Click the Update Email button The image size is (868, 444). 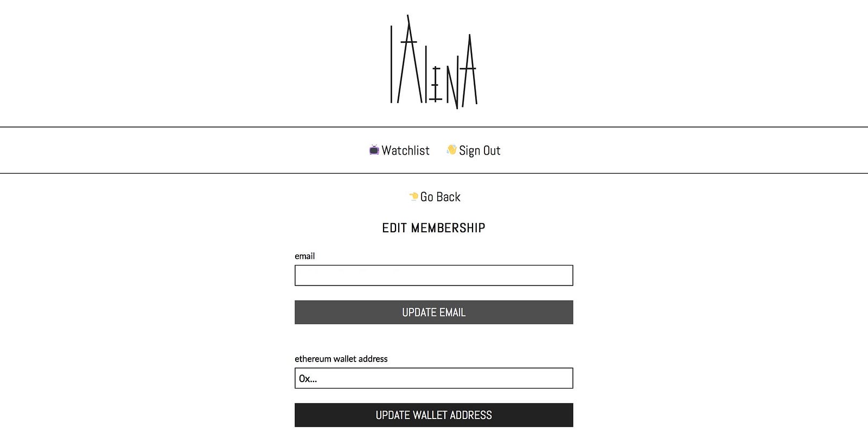[433, 312]
